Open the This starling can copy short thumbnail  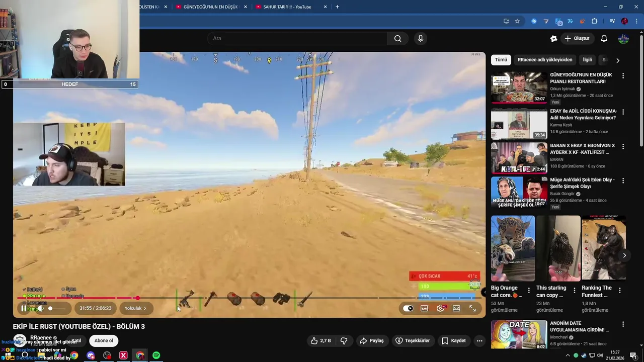pos(558,248)
